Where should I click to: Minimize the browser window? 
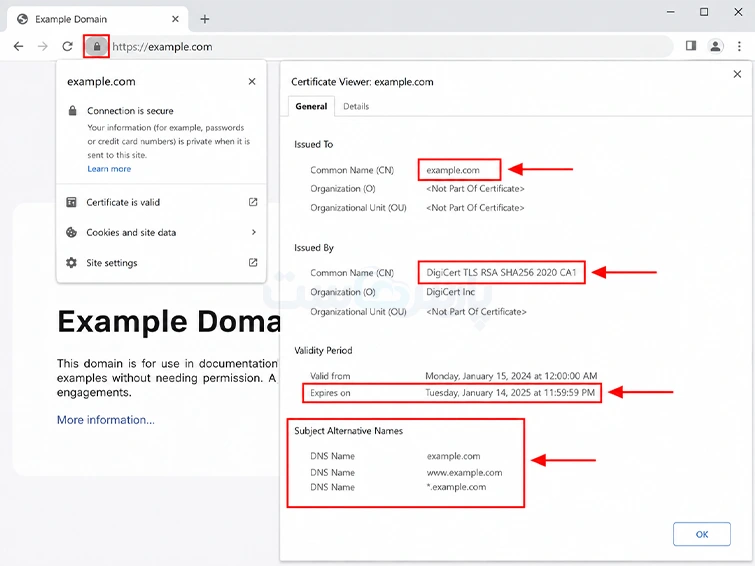click(670, 12)
